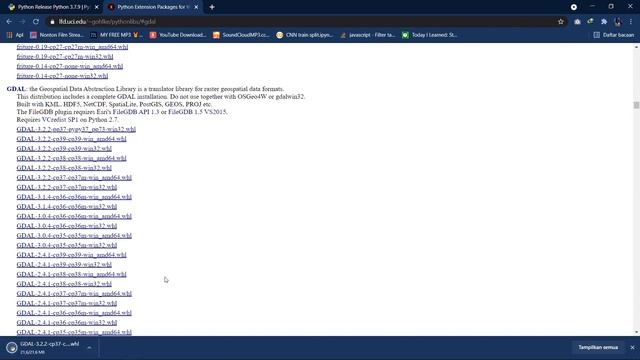Open fritzre-0.14-cp27-none-win32.whl link
Viewport: 640px width, 360px height.
(62, 76)
